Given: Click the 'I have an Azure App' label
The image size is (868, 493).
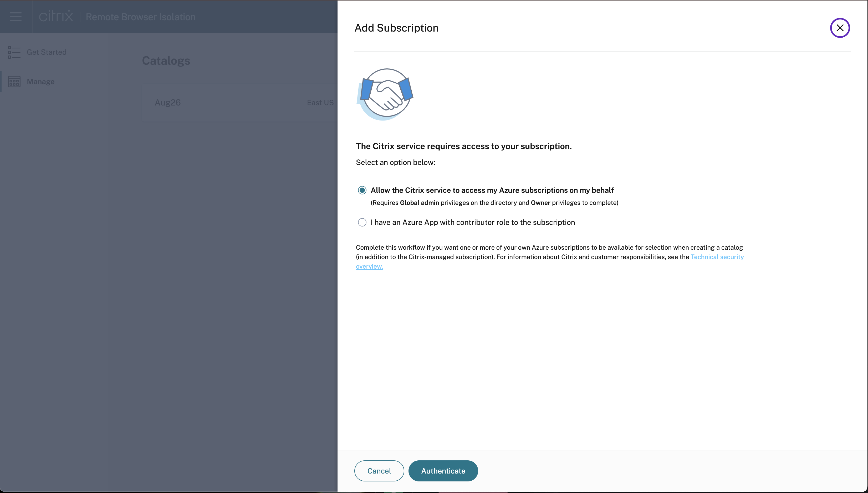Looking at the screenshot, I should click(473, 223).
